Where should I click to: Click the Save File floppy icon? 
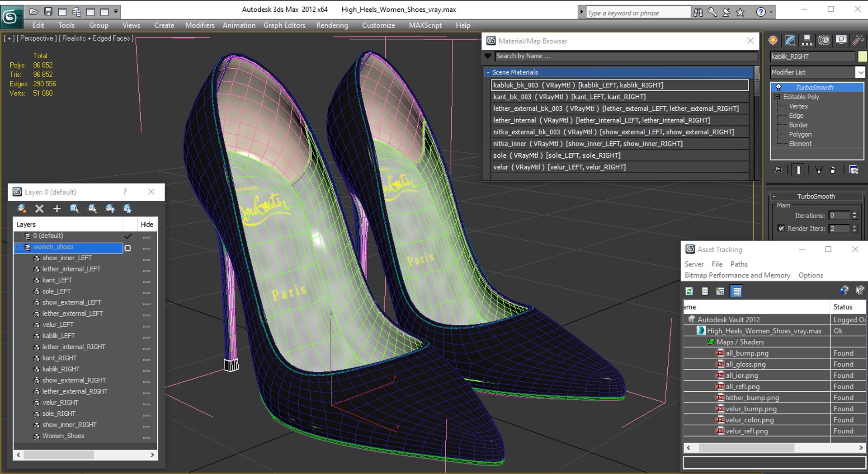pyautogui.click(x=48, y=11)
